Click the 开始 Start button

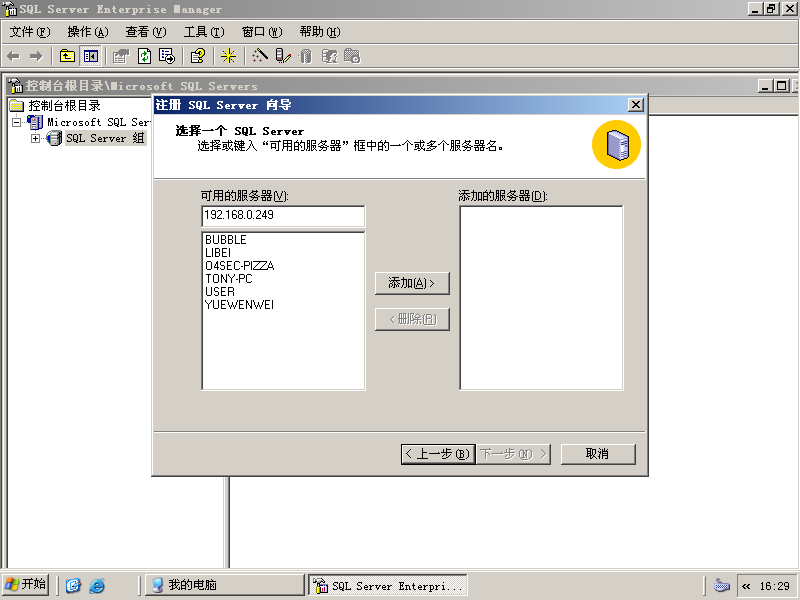click(x=26, y=585)
